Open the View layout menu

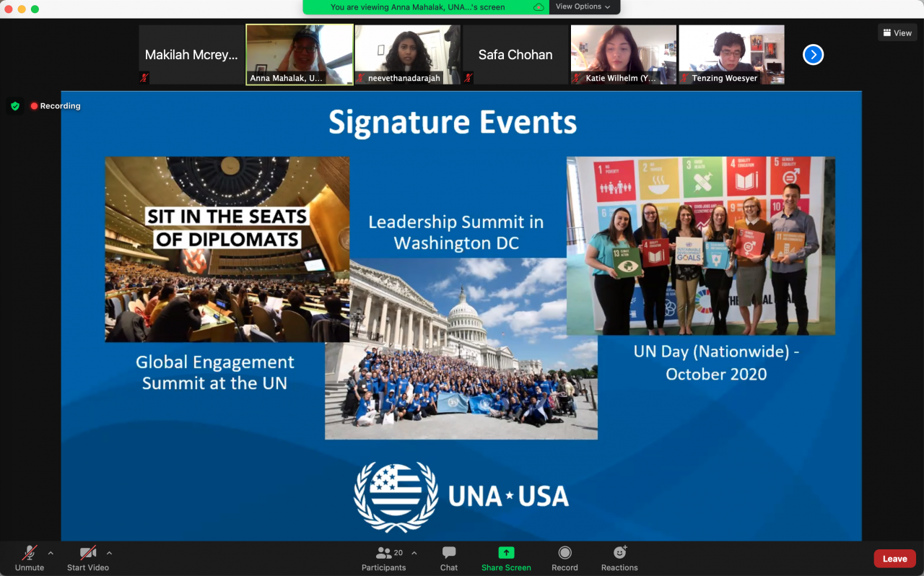pos(897,32)
